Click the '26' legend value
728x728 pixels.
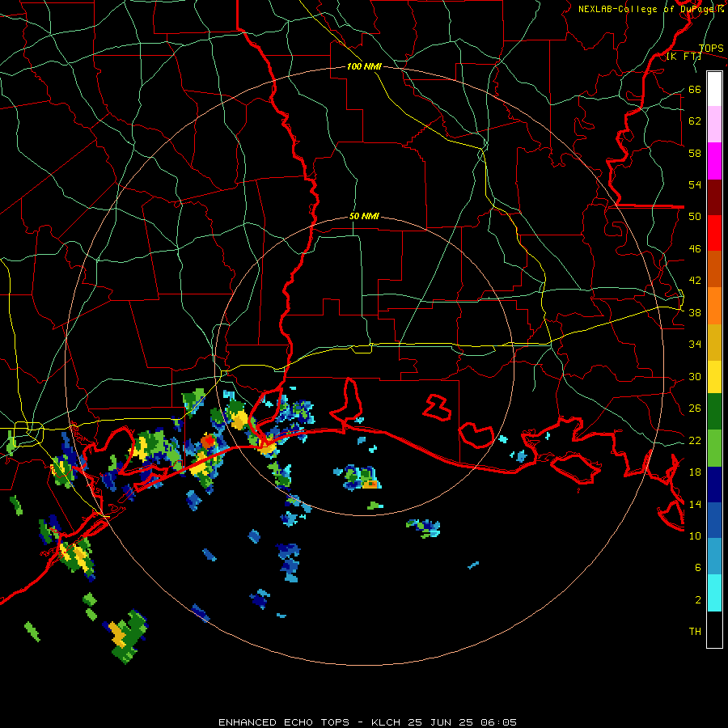[695, 408]
